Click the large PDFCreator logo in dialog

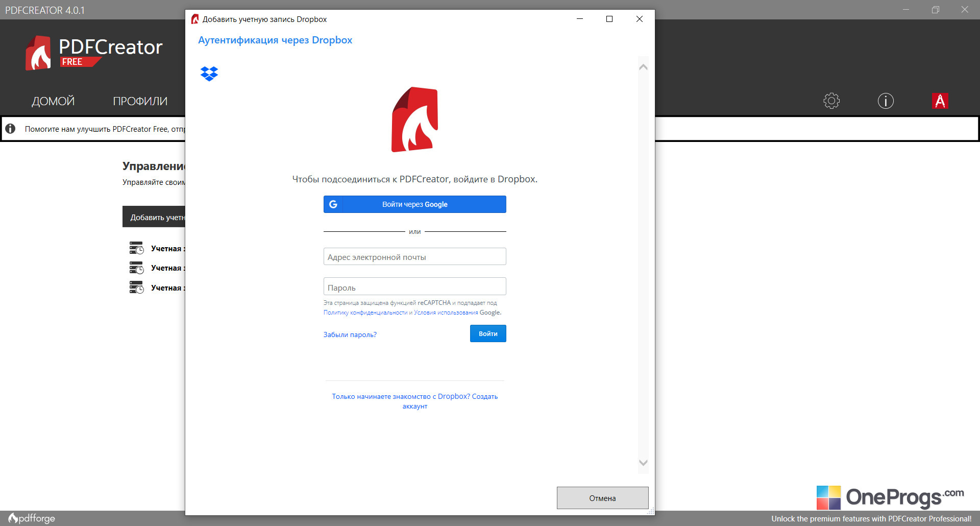click(x=414, y=119)
